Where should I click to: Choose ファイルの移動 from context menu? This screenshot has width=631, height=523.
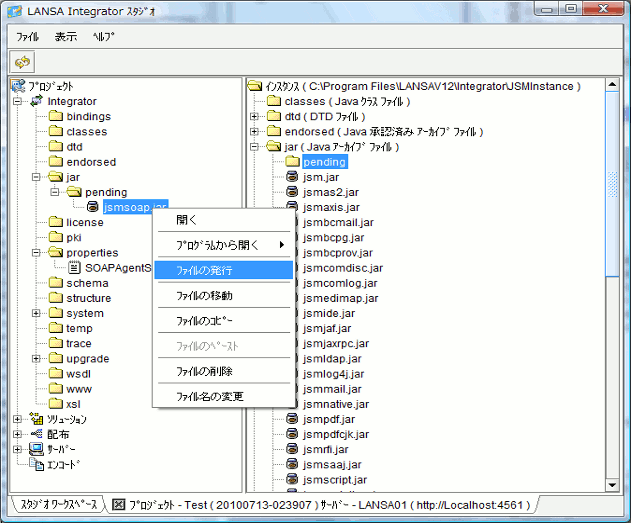[x=224, y=295]
